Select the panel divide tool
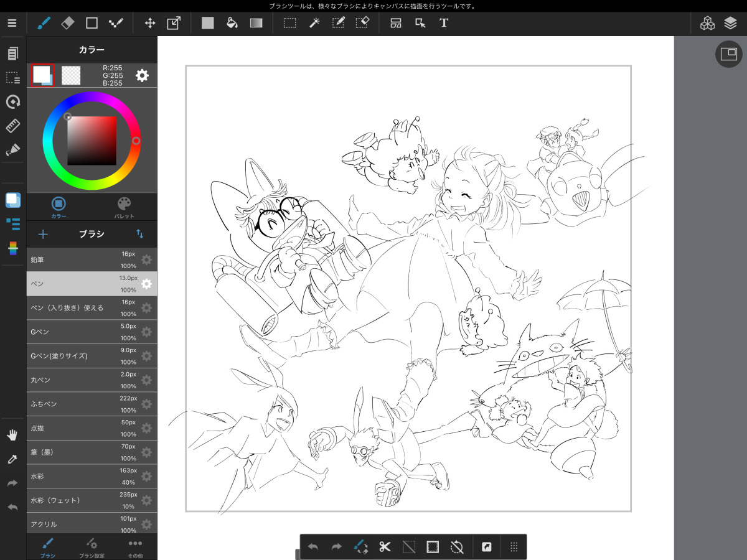Viewport: 747px width, 560px height. pyautogui.click(x=397, y=23)
